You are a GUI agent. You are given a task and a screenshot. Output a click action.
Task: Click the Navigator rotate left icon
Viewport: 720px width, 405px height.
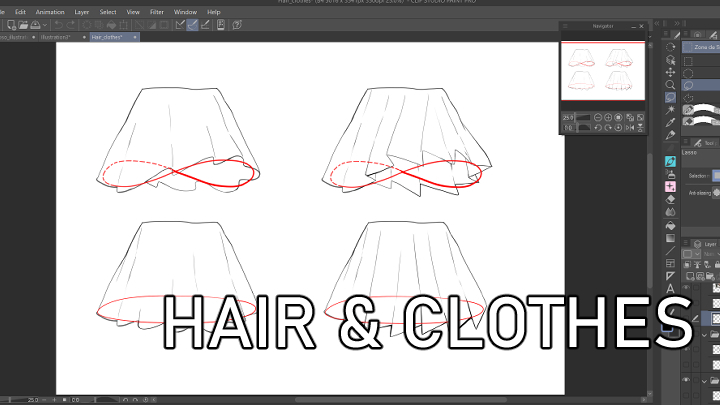[598, 128]
